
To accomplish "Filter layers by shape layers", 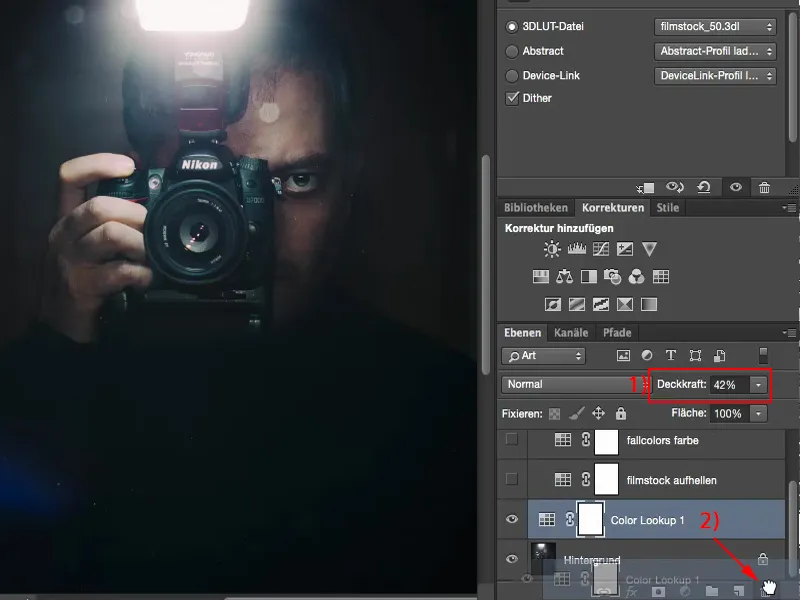I will point(695,356).
